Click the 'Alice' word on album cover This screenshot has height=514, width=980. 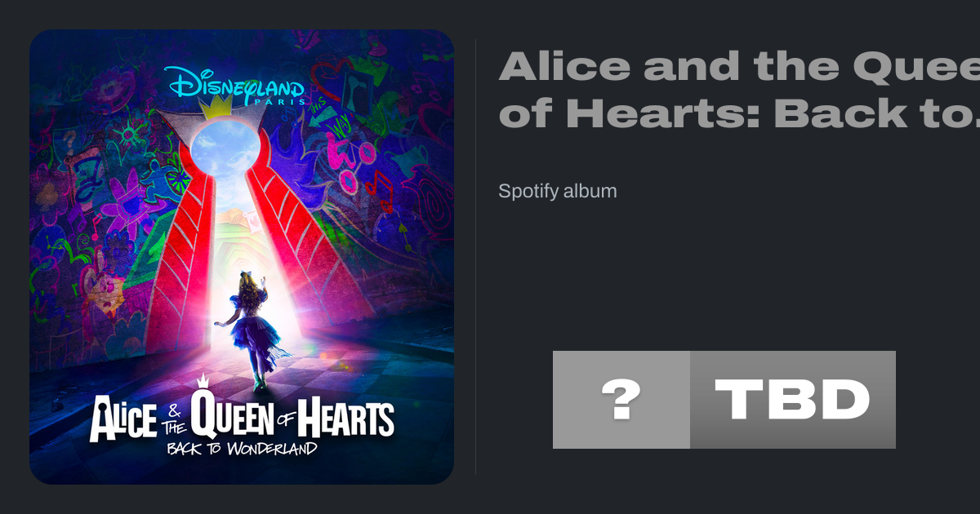click(122, 419)
